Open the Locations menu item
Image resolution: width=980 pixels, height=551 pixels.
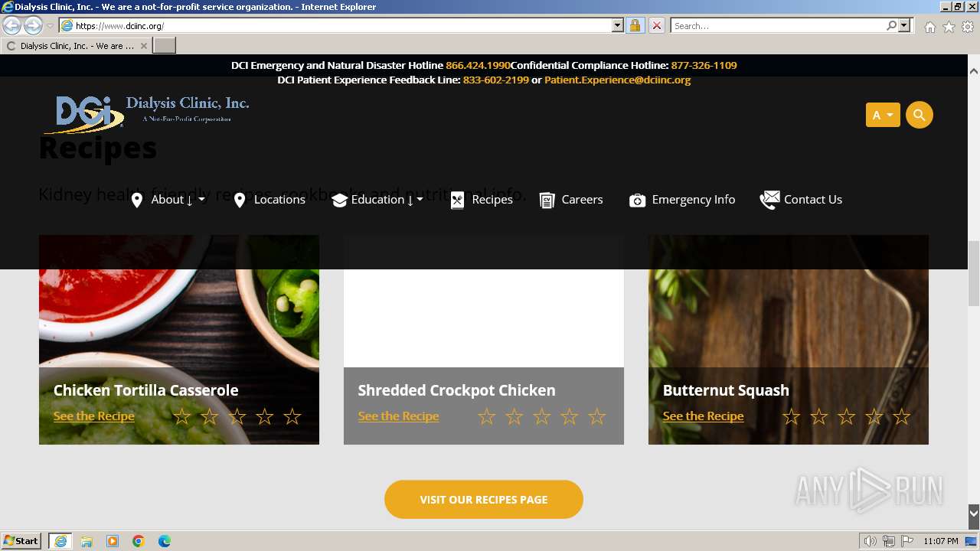click(279, 200)
